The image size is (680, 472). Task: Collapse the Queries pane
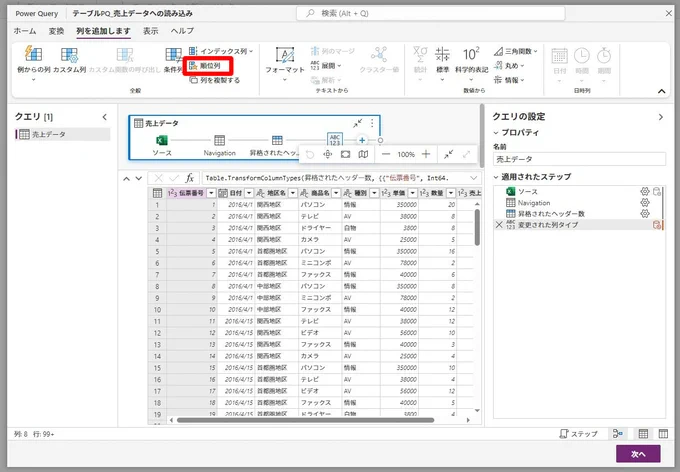pyautogui.click(x=105, y=117)
